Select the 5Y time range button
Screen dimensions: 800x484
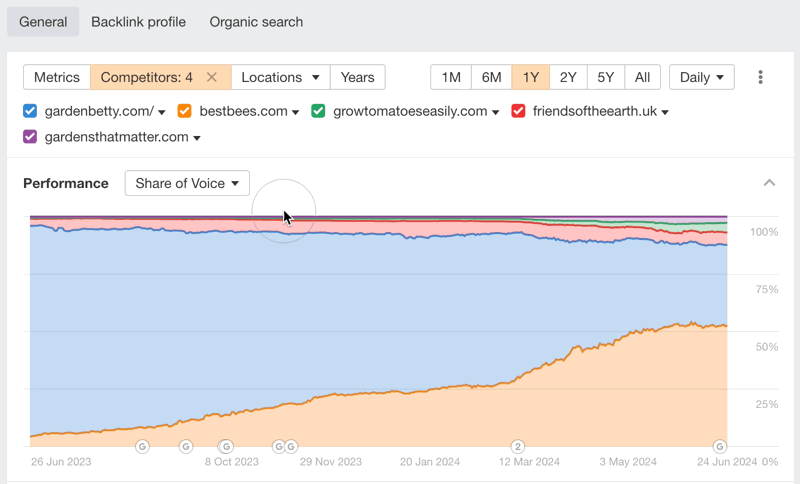click(606, 77)
